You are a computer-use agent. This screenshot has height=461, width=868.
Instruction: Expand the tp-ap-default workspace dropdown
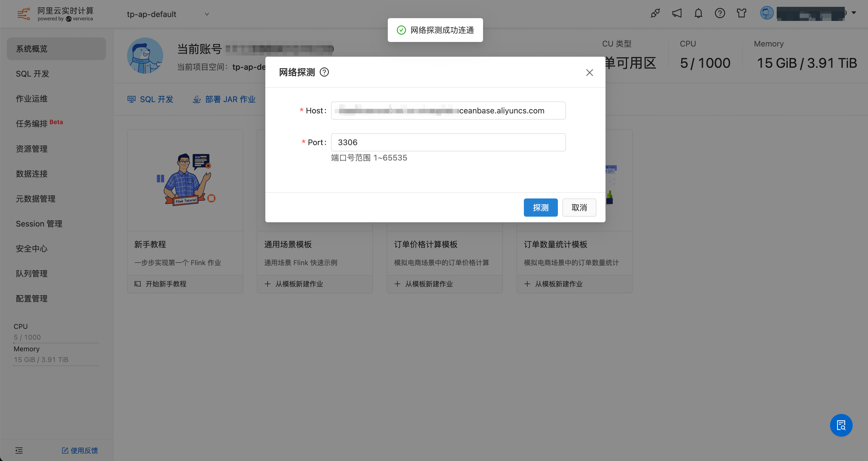pyautogui.click(x=207, y=14)
